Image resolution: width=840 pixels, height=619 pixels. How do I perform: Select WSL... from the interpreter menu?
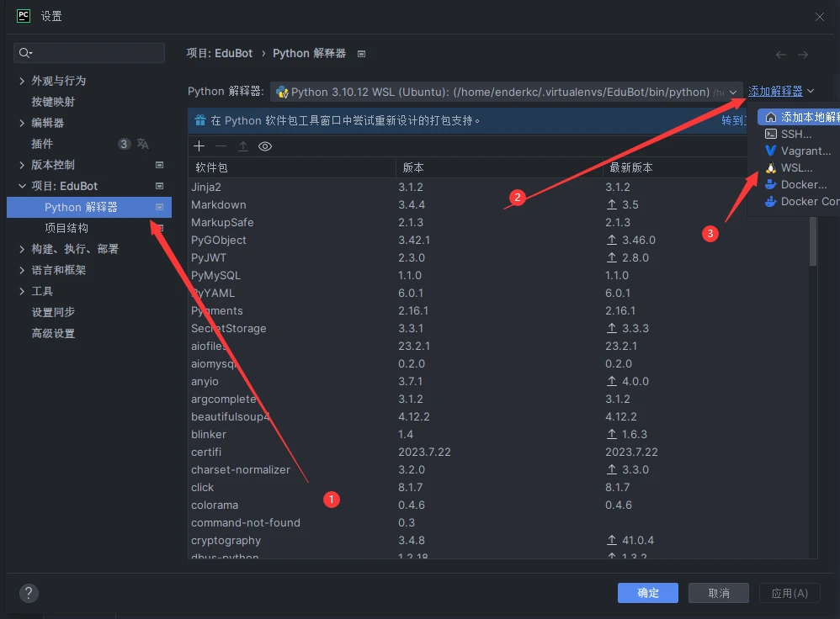tap(796, 168)
